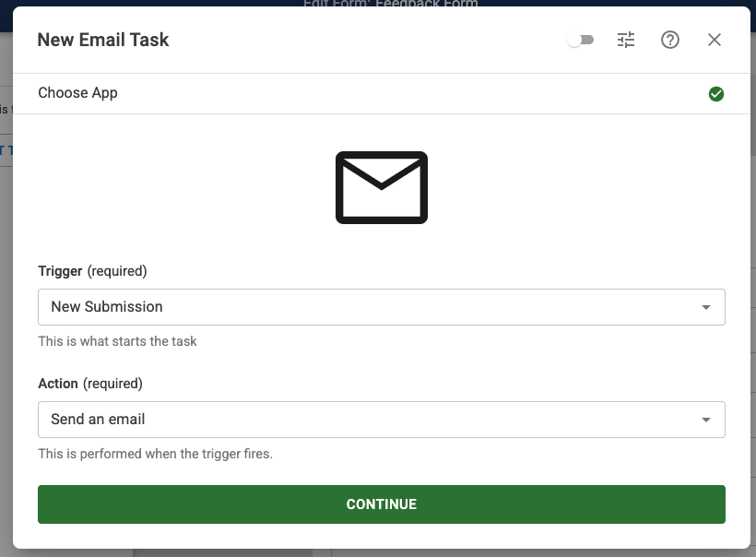Select the Send an email action text
The height and width of the screenshot is (557, 756).
click(x=98, y=420)
